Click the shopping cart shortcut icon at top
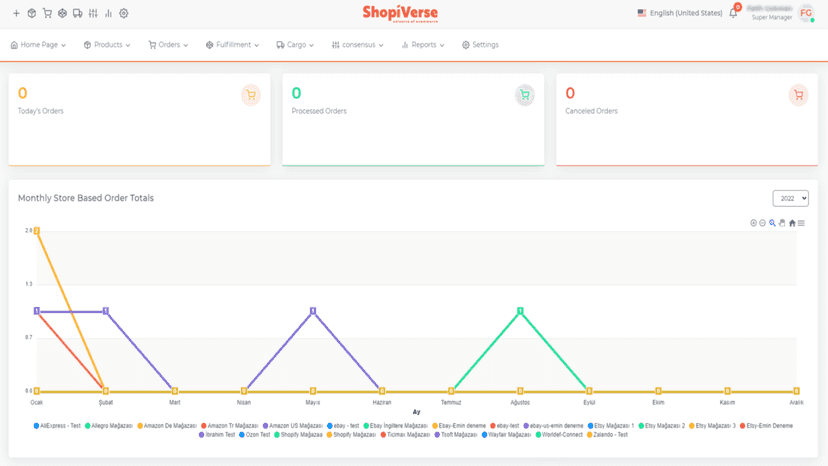Screen dimensions: 828x466 pyautogui.click(x=47, y=13)
